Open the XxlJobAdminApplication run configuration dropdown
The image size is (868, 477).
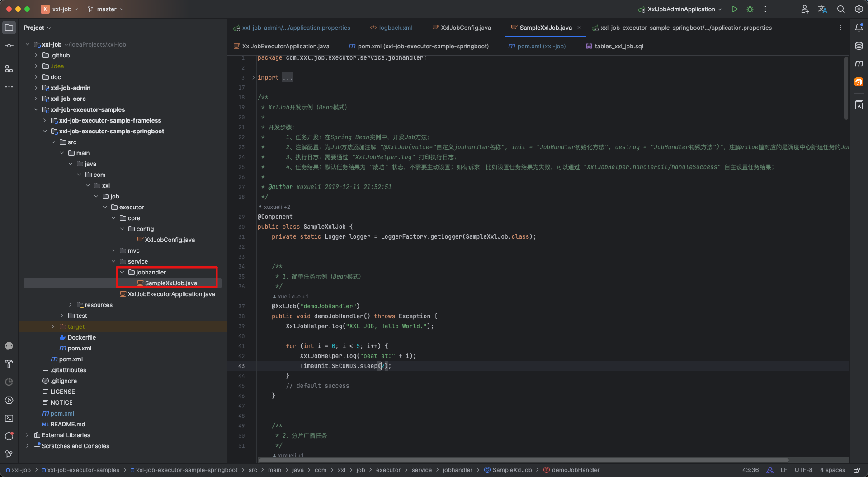(679, 9)
